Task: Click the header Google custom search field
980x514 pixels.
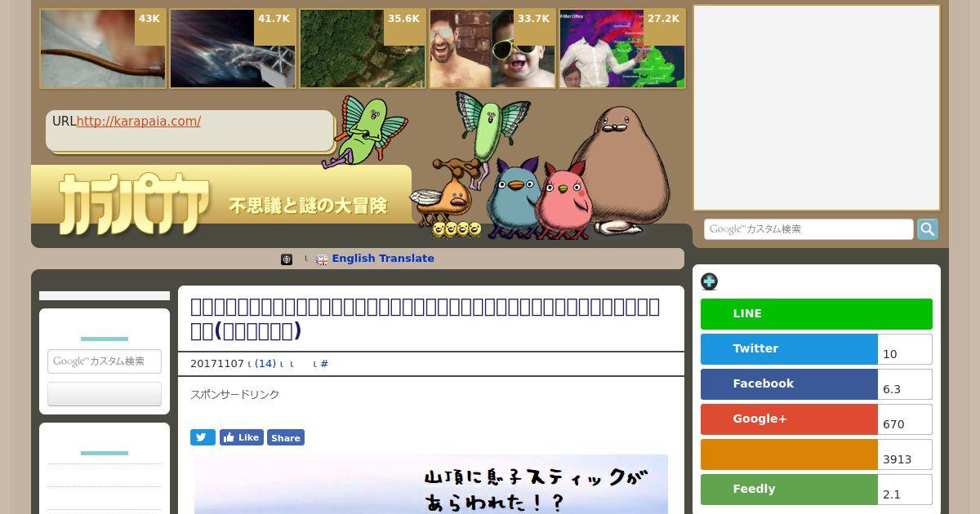Action: 808,229
